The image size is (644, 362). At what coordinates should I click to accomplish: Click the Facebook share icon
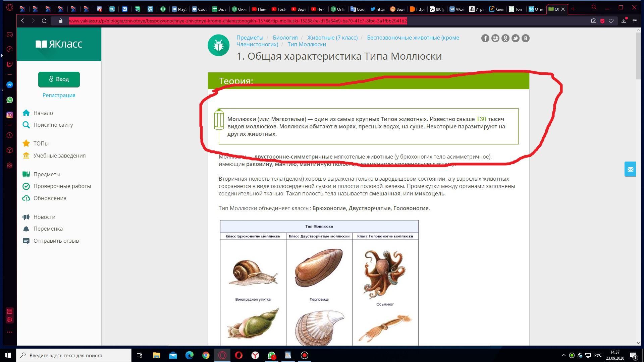pyautogui.click(x=485, y=38)
